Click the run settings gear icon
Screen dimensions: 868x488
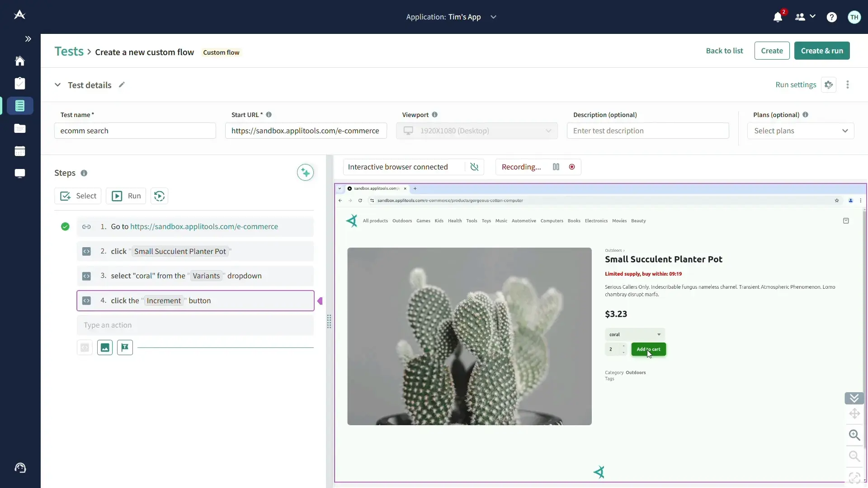[829, 84]
